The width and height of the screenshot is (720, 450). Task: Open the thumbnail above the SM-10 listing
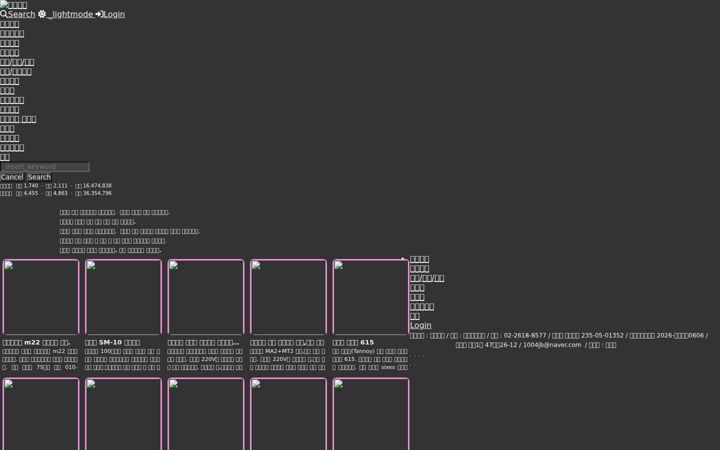124,297
